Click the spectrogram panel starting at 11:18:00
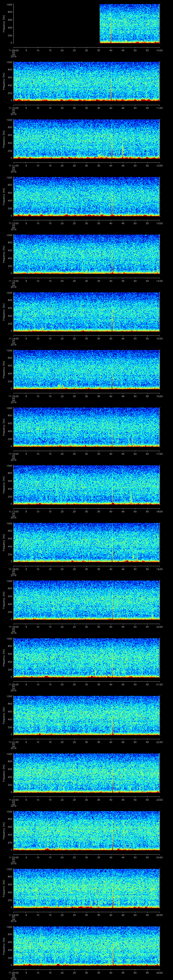The image size is (173, 980). [87, 543]
